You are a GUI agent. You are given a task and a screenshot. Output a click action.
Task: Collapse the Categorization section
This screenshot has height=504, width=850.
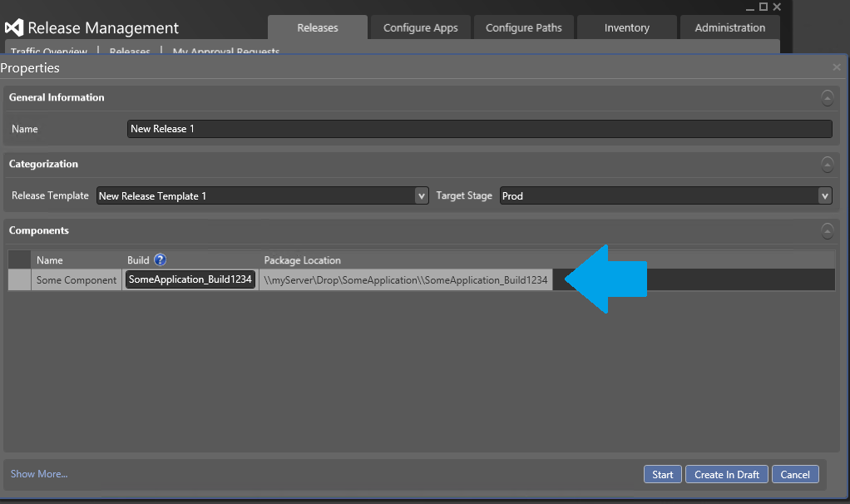[x=827, y=164]
